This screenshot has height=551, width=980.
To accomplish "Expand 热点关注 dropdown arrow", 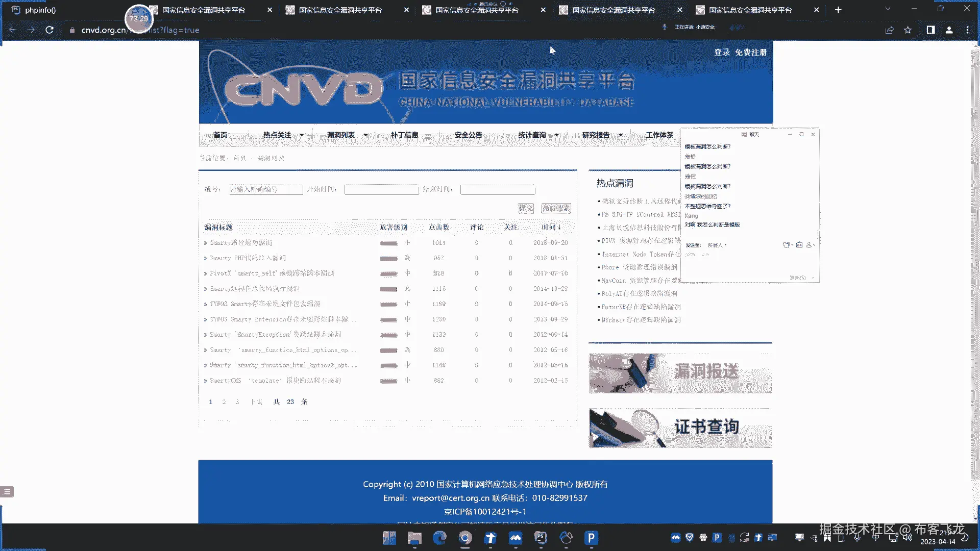I will point(302,135).
